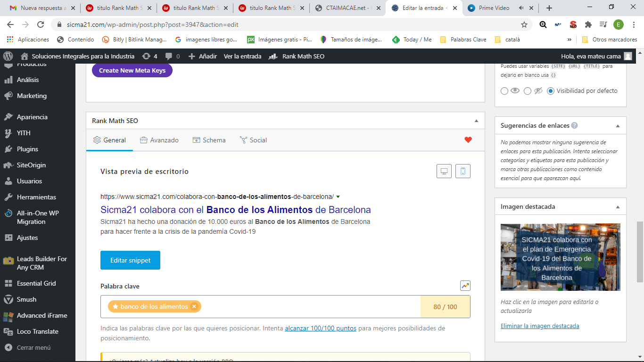644x362 pixels.
Task: Open Añadir new content menu
Action: coord(203,56)
